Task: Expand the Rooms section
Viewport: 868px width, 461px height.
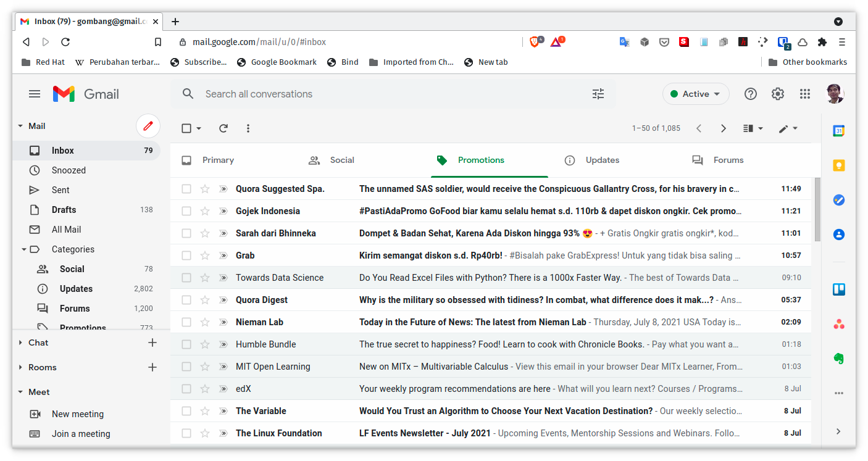Action: click(20, 367)
